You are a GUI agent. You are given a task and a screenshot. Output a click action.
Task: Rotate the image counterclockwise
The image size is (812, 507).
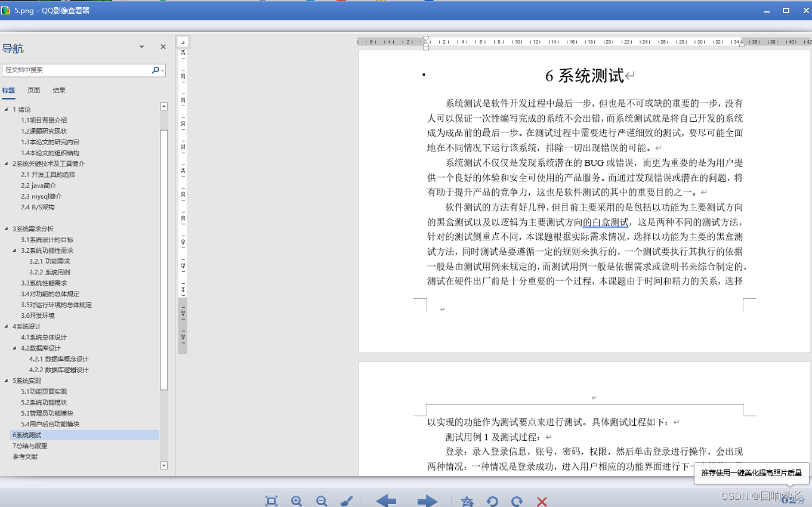click(x=492, y=499)
